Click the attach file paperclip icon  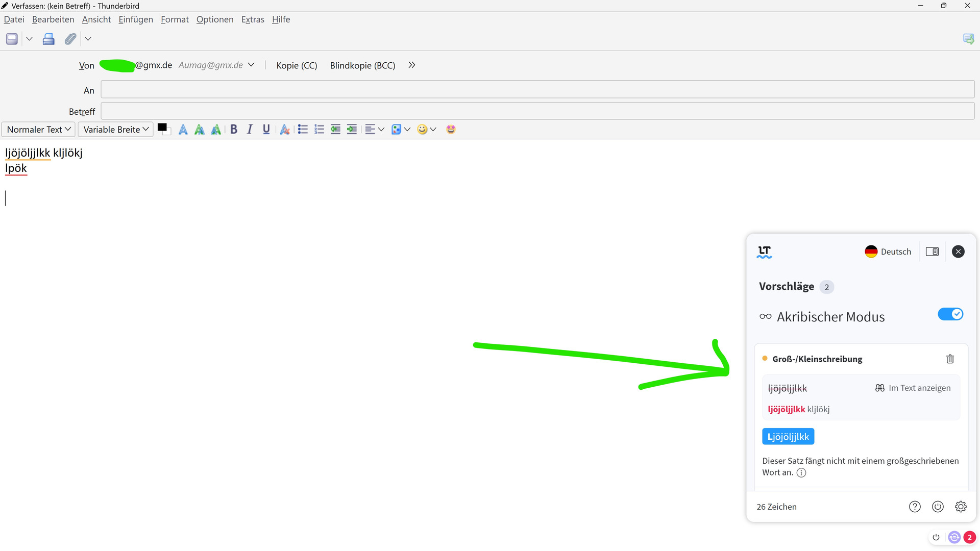point(70,39)
